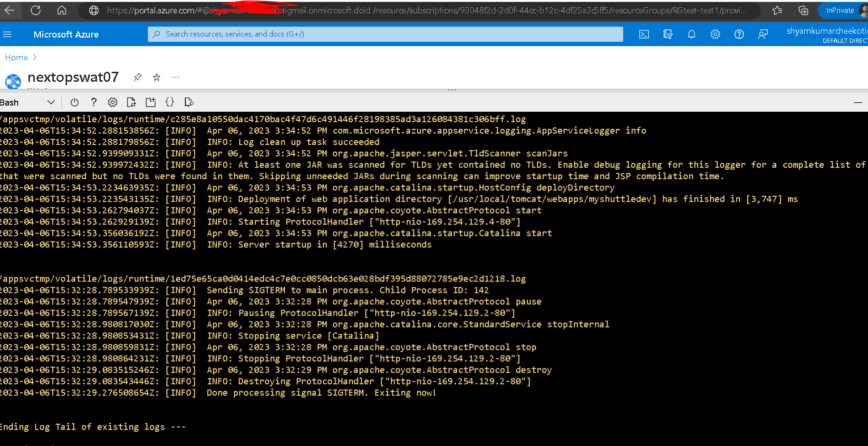Screen dimensions: 868x446
Task: Open more options ellipsis for nextopswat07
Action: [x=176, y=77]
